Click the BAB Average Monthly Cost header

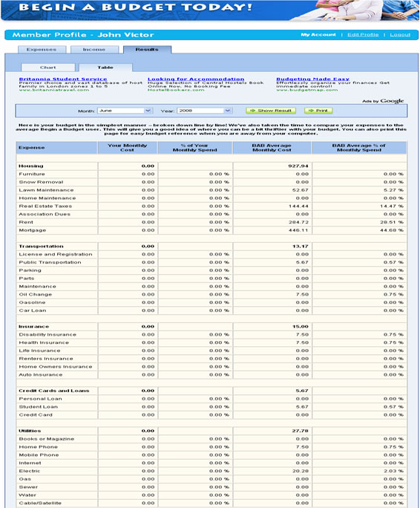(x=272, y=148)
